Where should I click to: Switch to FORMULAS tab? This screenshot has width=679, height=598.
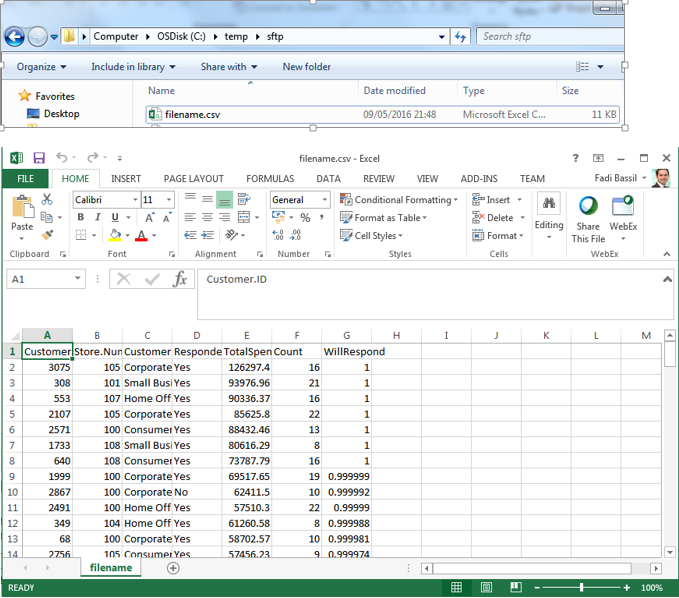click(270, 178)
